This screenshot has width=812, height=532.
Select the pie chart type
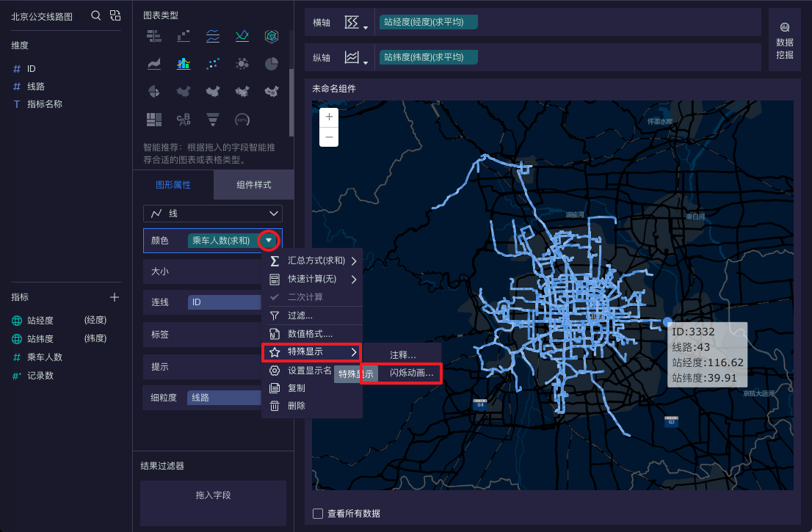[272, 64]
